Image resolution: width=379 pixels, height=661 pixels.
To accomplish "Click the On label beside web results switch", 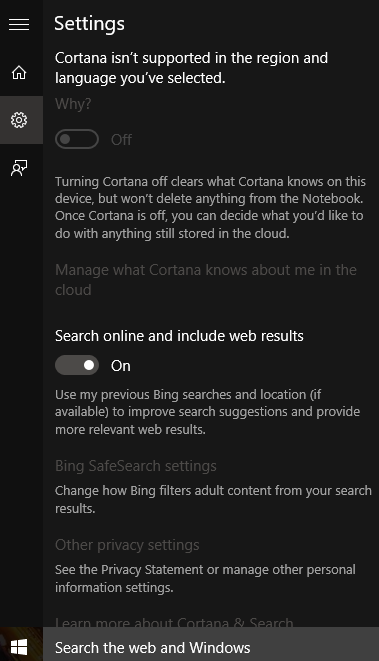I will 121,365.
